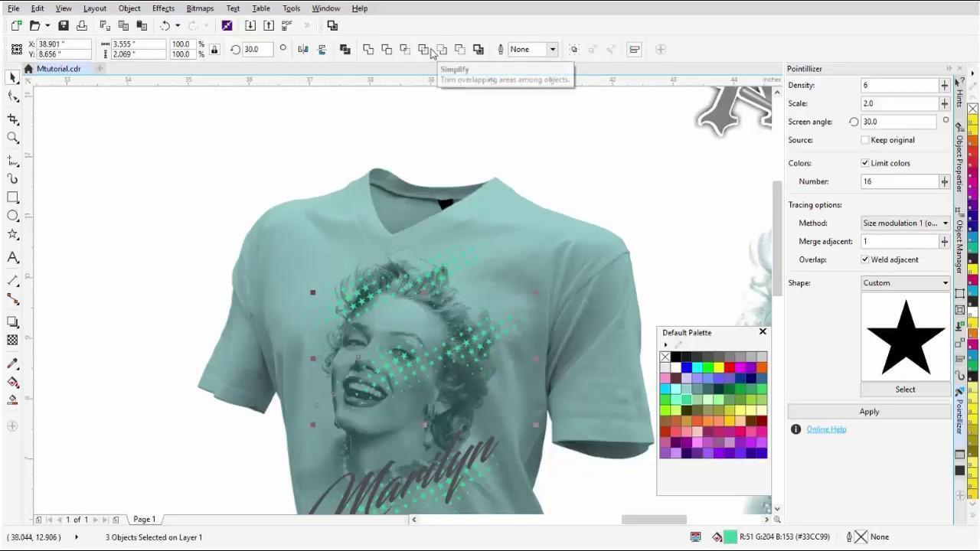Select the Artistic Media tool
The height and width of the screenshot is (551, 980).
13,178
